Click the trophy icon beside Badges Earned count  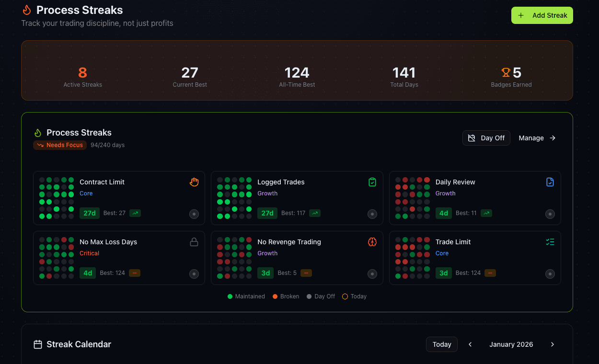click(x=506, y=72)
